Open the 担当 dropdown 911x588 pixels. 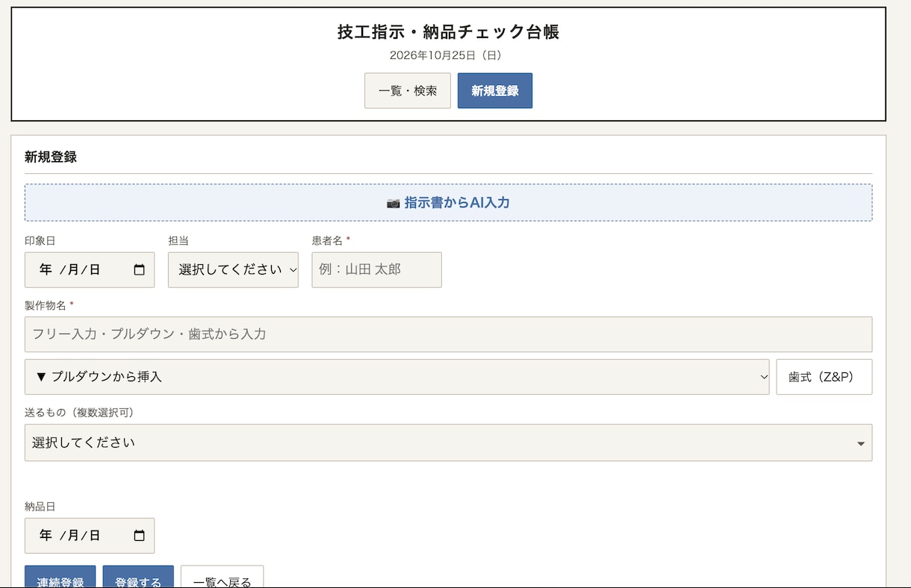[233, 269]
